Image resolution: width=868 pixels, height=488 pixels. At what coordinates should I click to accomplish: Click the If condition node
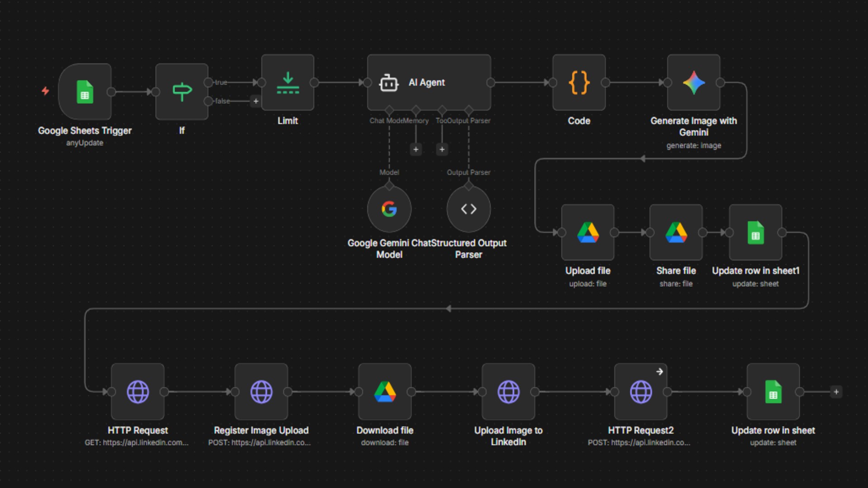tap(182, 92)
